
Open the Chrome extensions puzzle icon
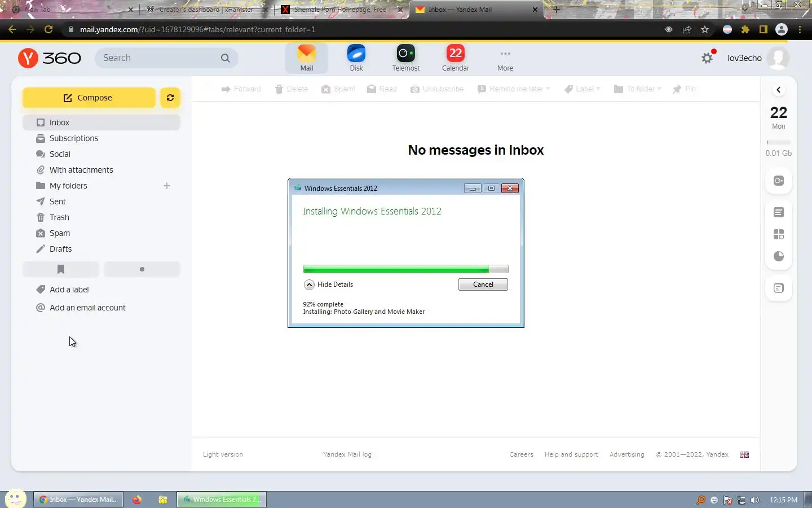pos(745,29)
